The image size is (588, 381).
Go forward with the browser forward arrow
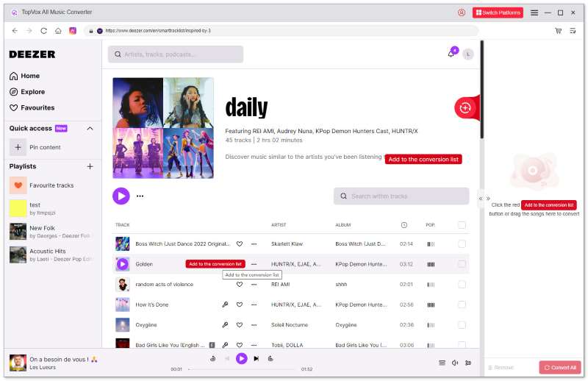point(29,31)
